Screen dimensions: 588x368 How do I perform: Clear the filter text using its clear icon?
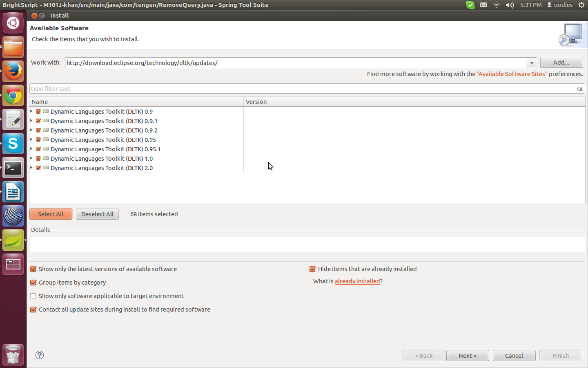(580, 88)
